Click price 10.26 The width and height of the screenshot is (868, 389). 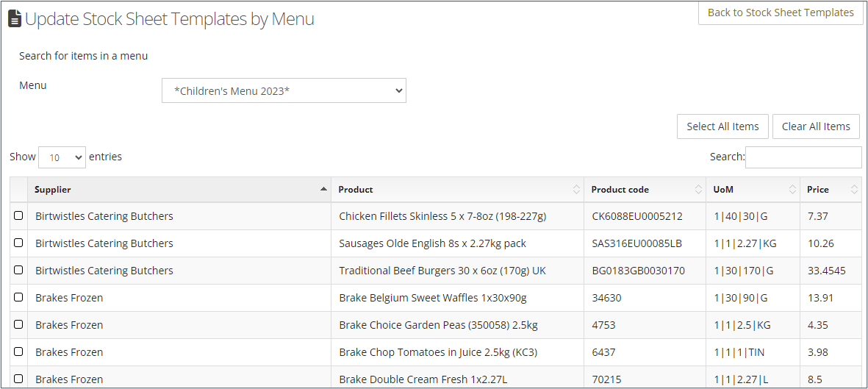tap(821, 243)
